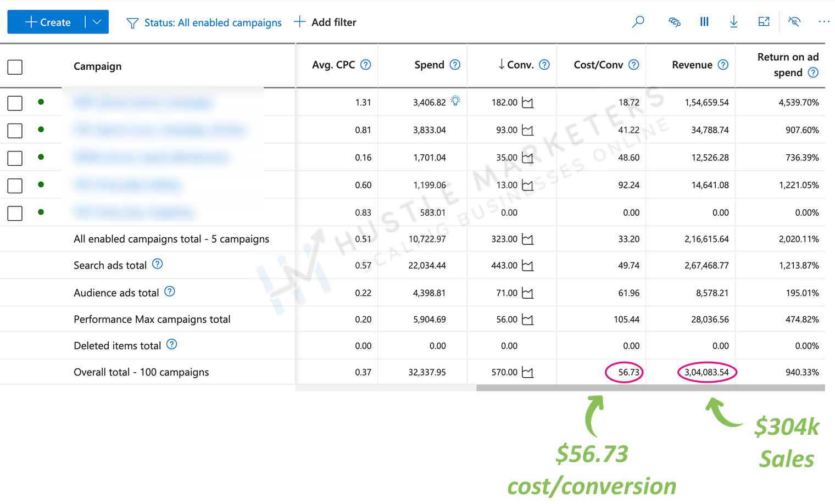Viewport: 835px width, 504px height.
Task: Check the box for the 0.16 CPC campaign
Action: coord(15,158)
